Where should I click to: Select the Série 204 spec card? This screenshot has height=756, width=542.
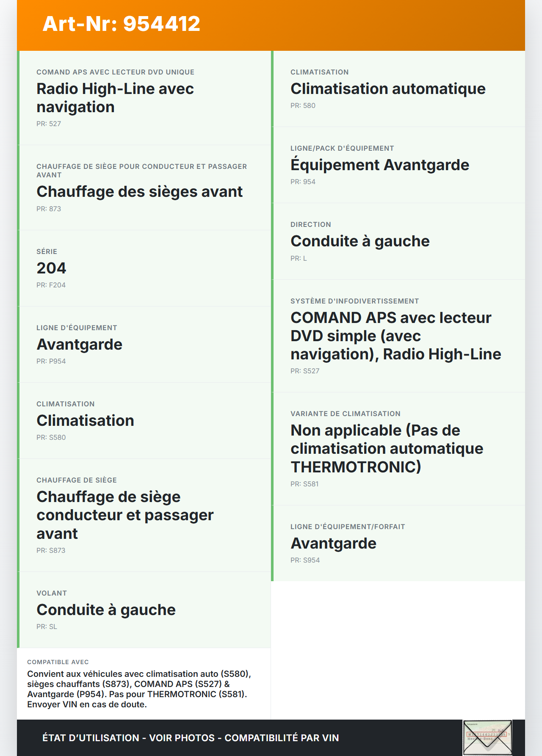pos(144,268)
